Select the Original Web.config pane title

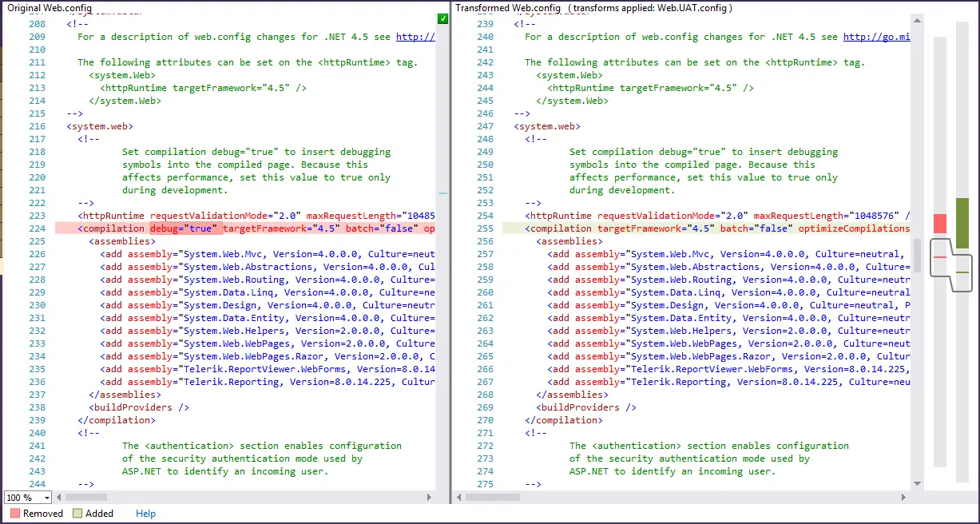[49, 7]
